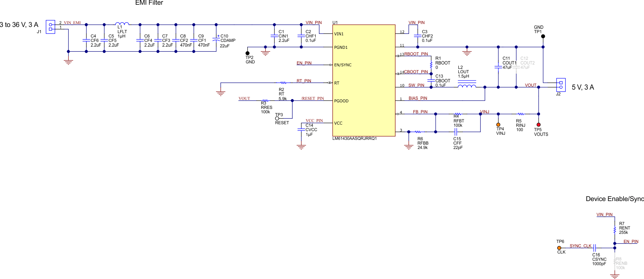The height and width of the screenshot is (279, 644).
Task: Click the L2 LOUT inductor coil
Action: [x=467, y=86]
